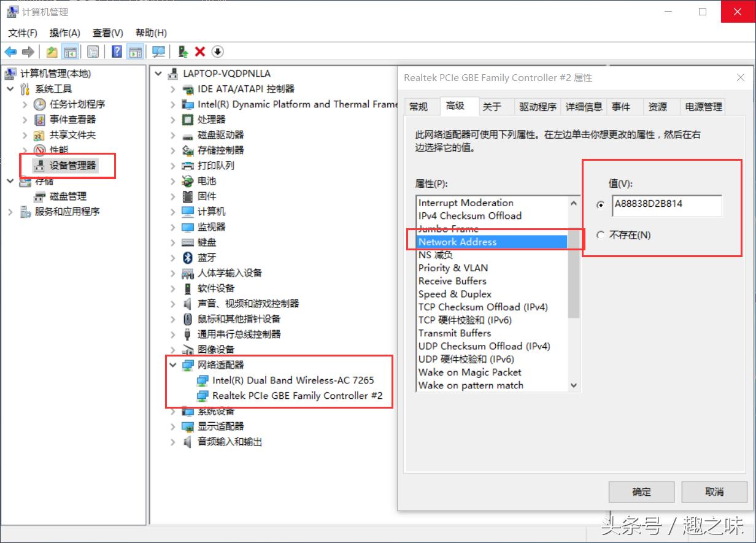This screenshot has height=543, width=756.
Task: Collapse the 系统工具 tree node
Action: pyautogui.click(x=10, y=89)
